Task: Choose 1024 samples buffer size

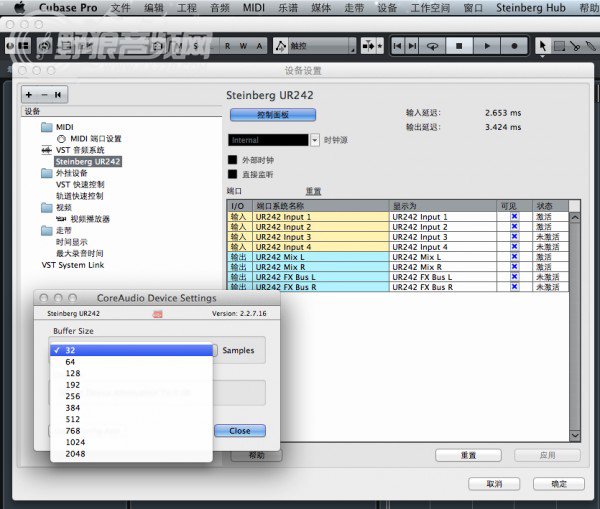Action: [x=131, y=442]
